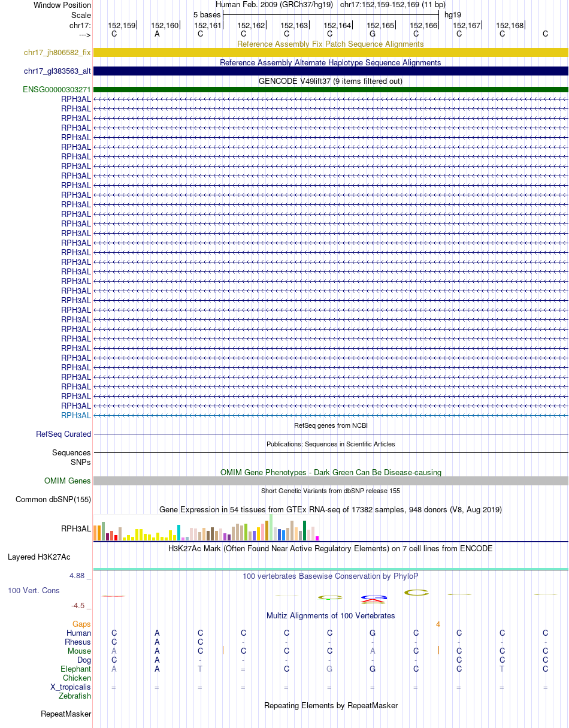569x728 pixels.
Task: Open the Reference Assembly Fix Patch title
Action: tap(331, 44)
